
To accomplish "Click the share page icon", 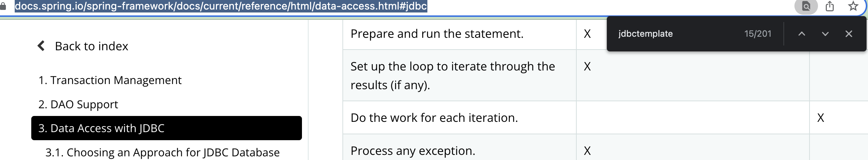I will [x=830, y=6].
